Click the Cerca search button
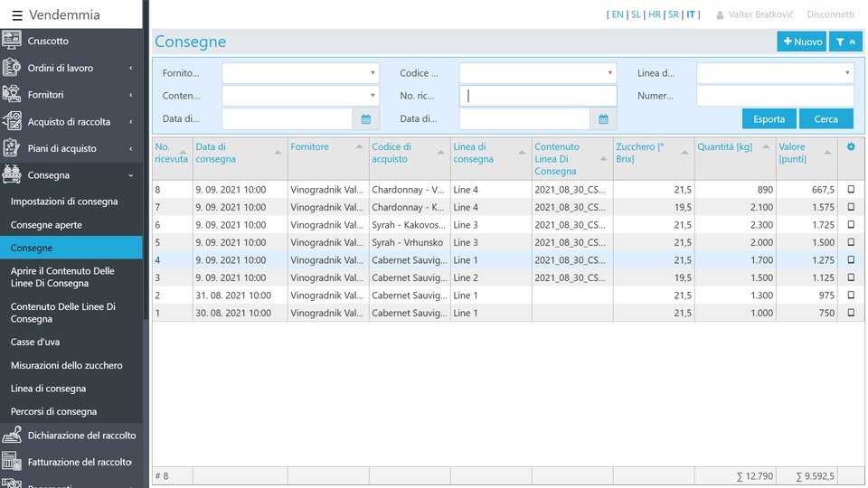The width and height of the screenshot is (868, 488). coord(826,119)
